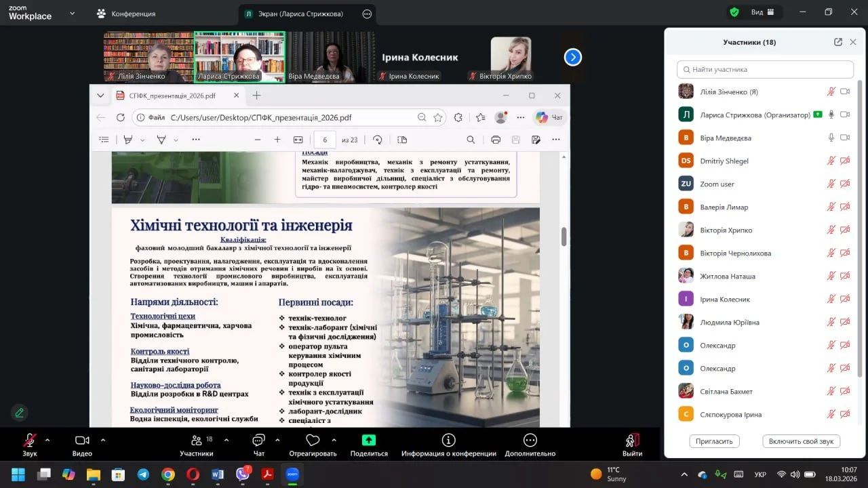This screenshot has height=488, width=868.
Task: Open options on Экран (Лариса Стрижкова) tab
Action: (x=367, y=14)
